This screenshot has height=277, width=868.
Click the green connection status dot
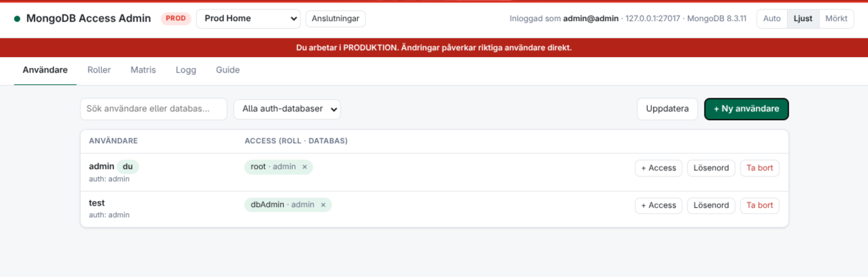pos(17,19)
